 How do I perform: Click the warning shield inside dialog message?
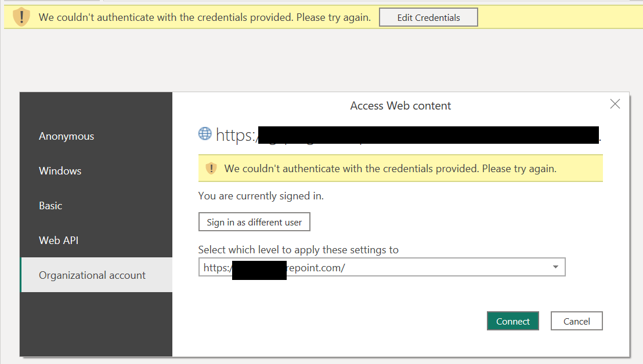coord(211,168)
